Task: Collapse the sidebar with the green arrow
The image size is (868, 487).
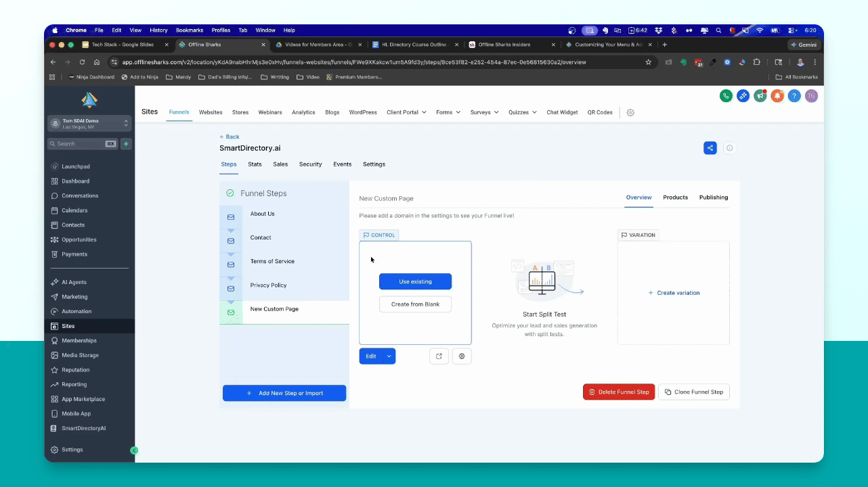Action: coord(134,450)
